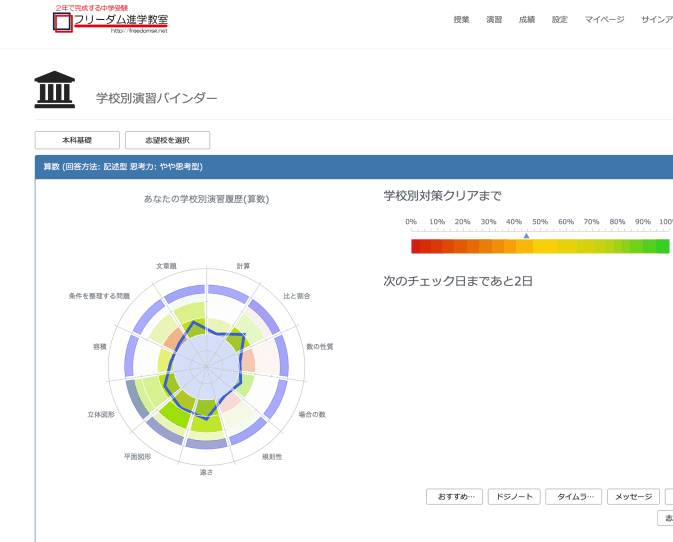Click the center of the radar chart
The image size is (673, 542).
(x=206, y=367)
